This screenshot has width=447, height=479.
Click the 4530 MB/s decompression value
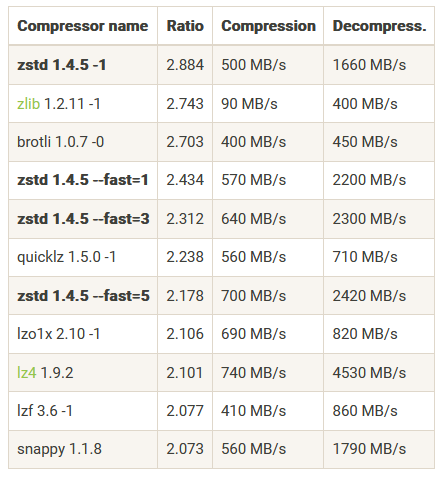[x=369, y=373]
